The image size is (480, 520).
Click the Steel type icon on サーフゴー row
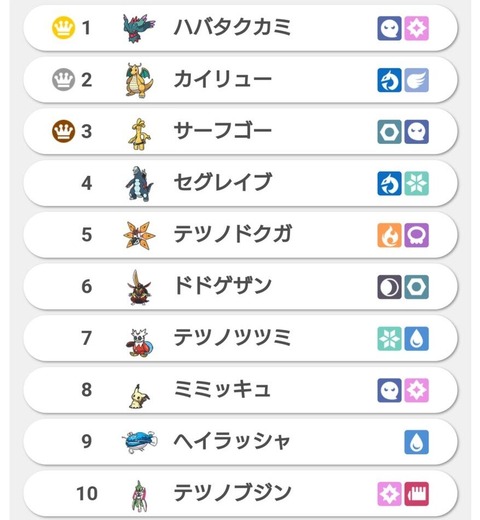(389, 132)
